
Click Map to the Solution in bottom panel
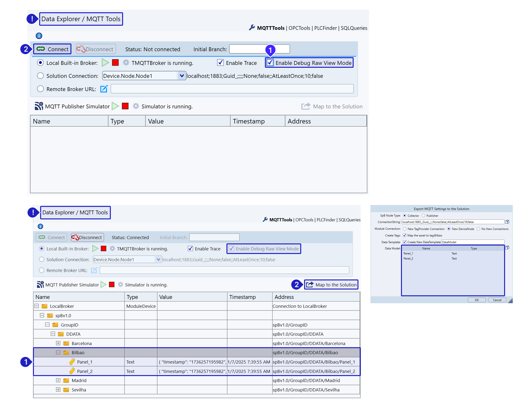coord(331,285)
